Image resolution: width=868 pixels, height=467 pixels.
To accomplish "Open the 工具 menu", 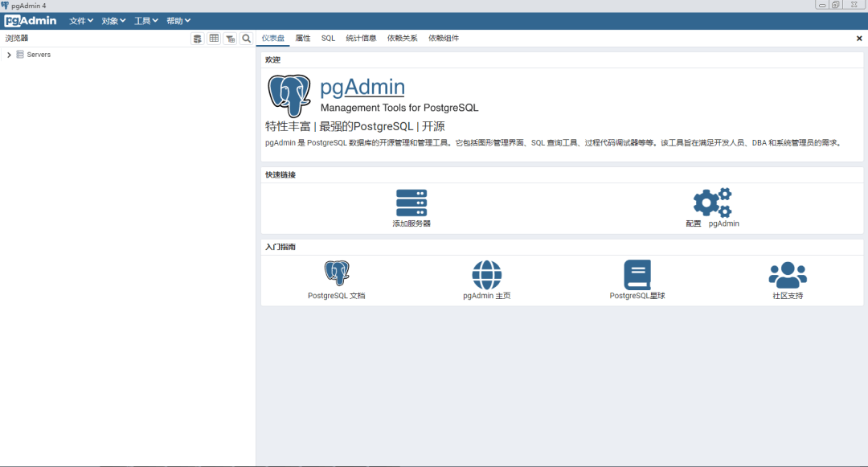I will tap(146, 21).
